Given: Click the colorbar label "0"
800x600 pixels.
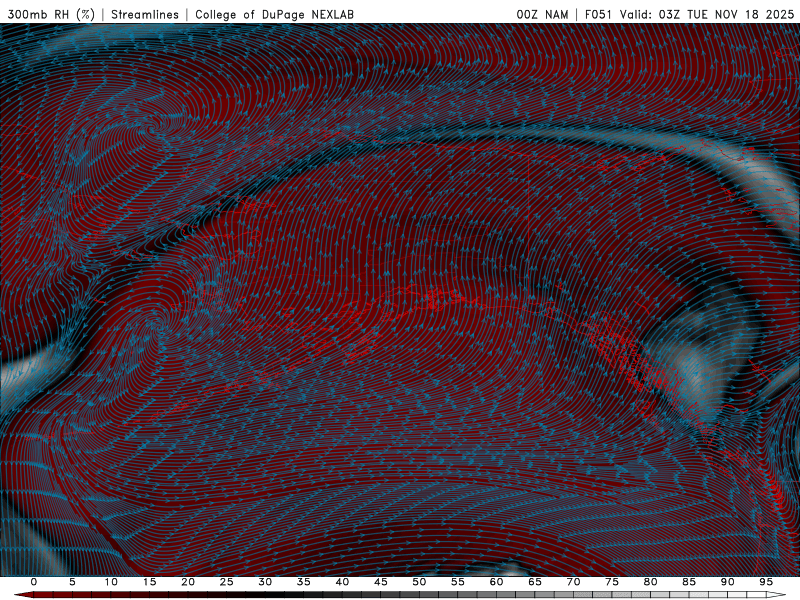Looking at the screenshot, I should tap(34, 582).
